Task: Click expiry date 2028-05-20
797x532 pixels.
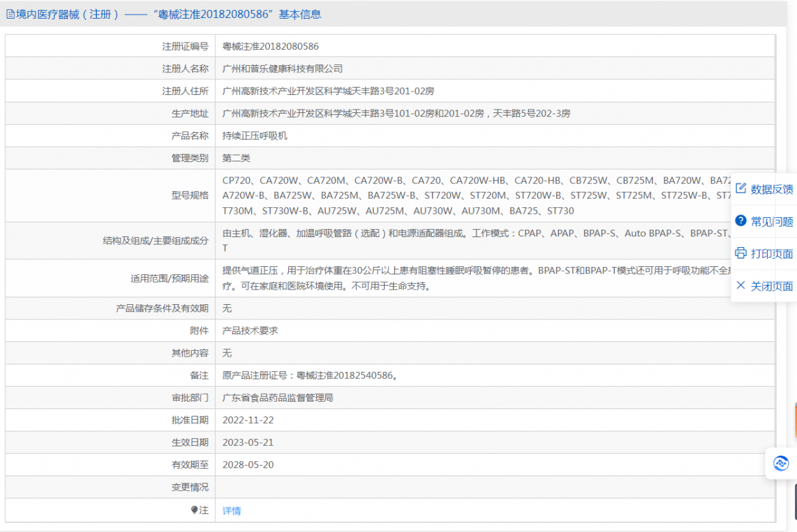Action: 248,465
